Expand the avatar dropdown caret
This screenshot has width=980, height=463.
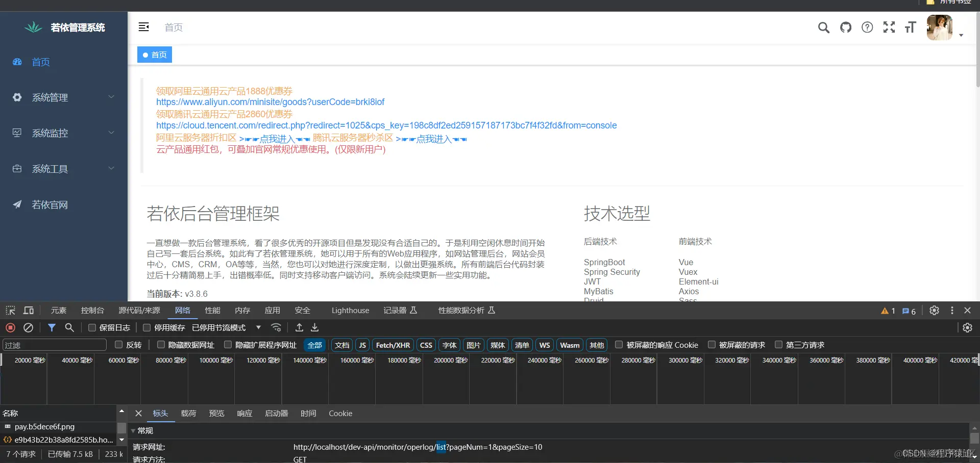pyautogui.click(x=961, y=35)
